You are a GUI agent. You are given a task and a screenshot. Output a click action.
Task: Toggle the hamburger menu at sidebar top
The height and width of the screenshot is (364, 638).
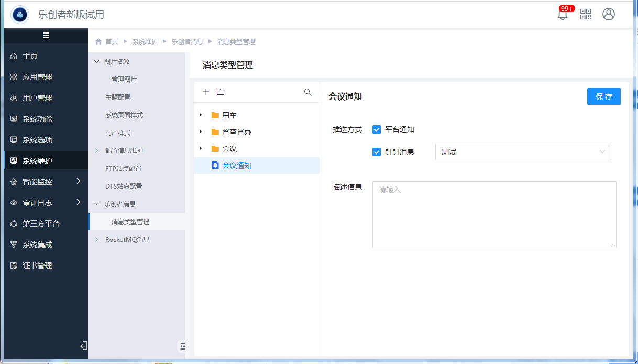[46, 36]
